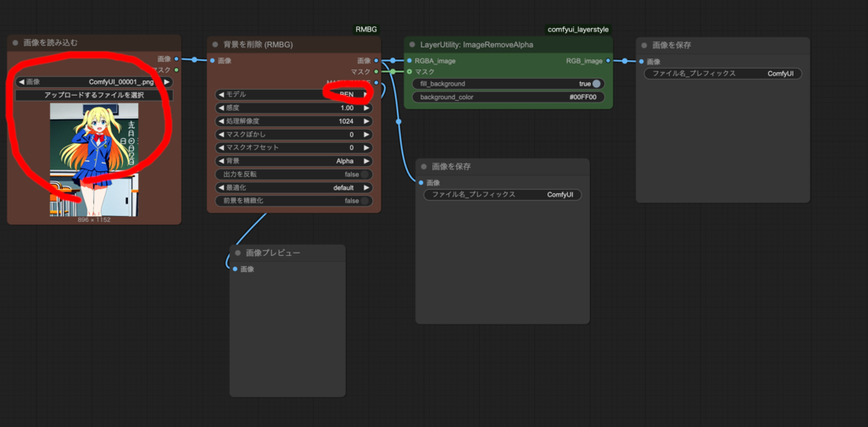Open the image file dropdown ComfyUI_00001_.png

tap(94, 82)
